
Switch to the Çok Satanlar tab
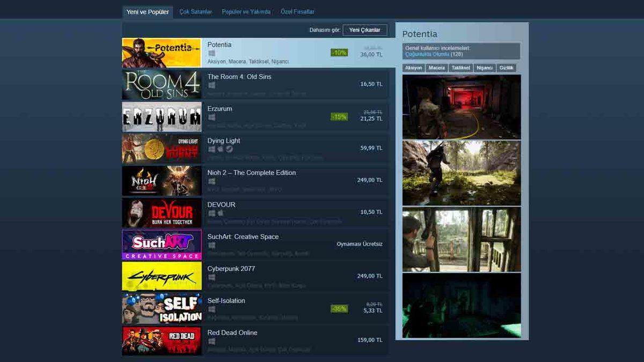tap(195, 11)
